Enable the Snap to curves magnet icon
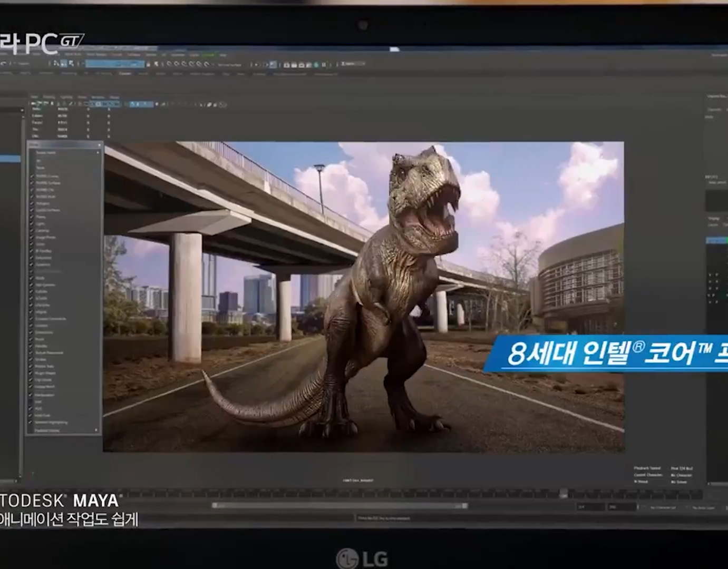 pos(177,64)
